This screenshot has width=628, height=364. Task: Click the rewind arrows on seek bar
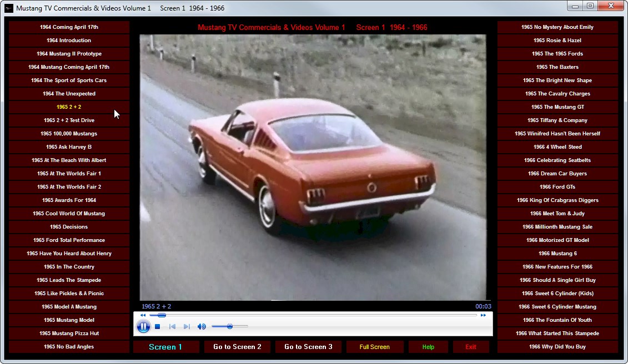(143, 315)
